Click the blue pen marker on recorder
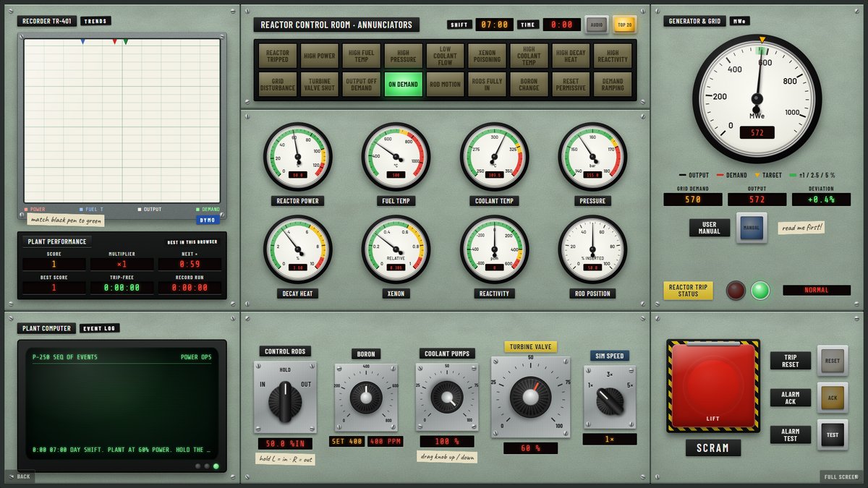868x488 pixels. coord(82,42)
